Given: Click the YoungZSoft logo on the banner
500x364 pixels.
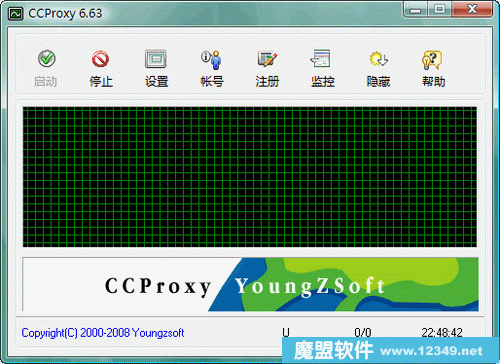Looking at the screenshot, I should pos(310,286).
